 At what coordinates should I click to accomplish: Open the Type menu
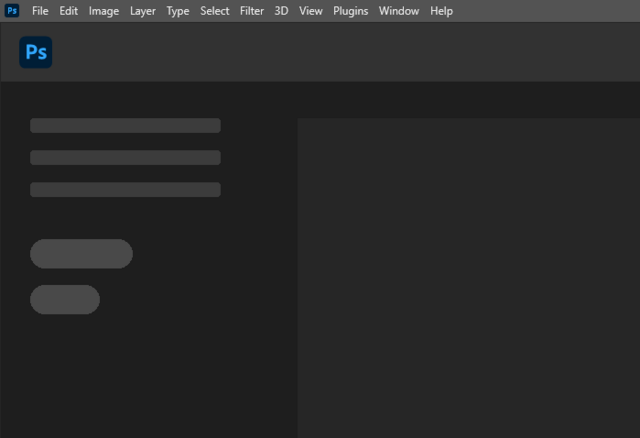click(x=178, y=11)
